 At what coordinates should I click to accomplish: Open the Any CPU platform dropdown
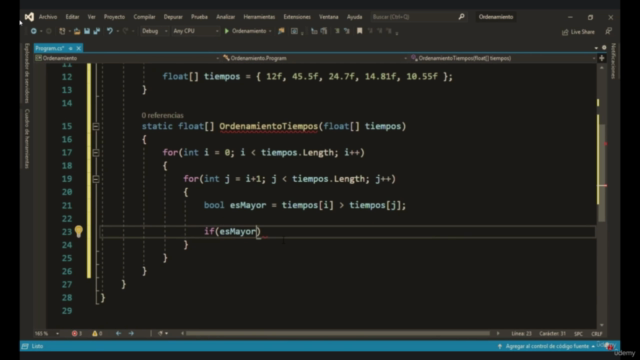coord(196,31)
